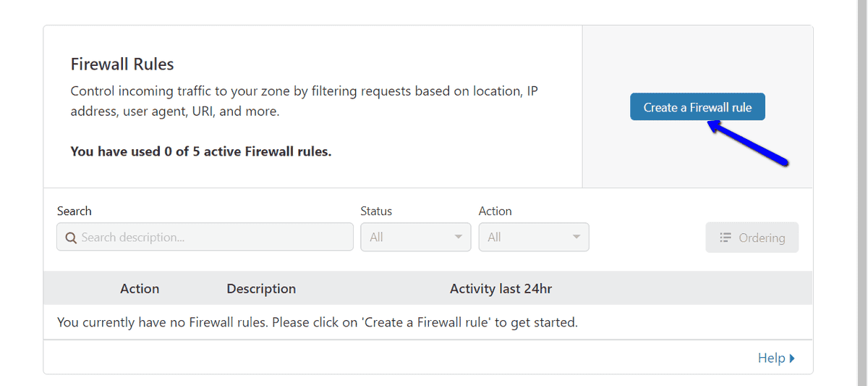Click the arrow icon beside Help

[x=792, y=358]
